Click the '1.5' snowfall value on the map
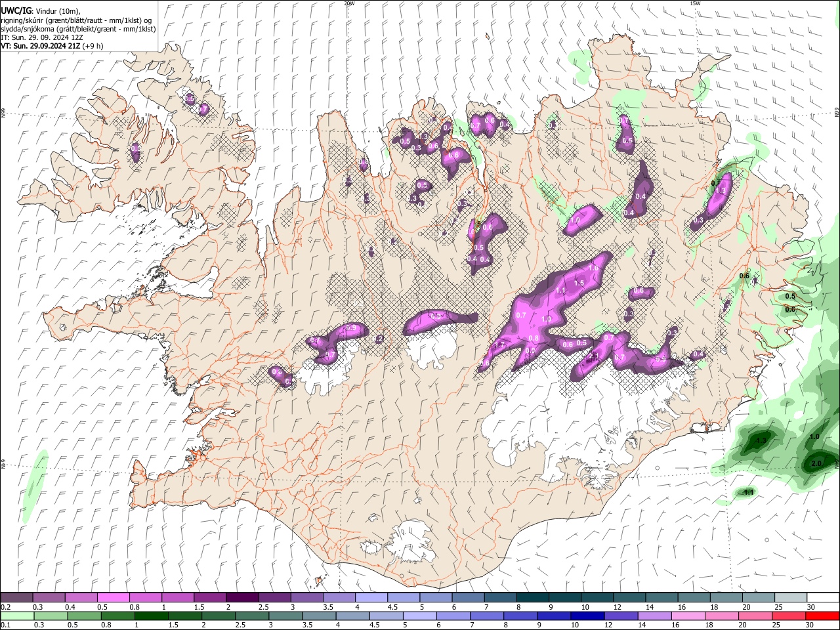The width and height of the screenshot is (840, 630). click(x=579, y=283)
